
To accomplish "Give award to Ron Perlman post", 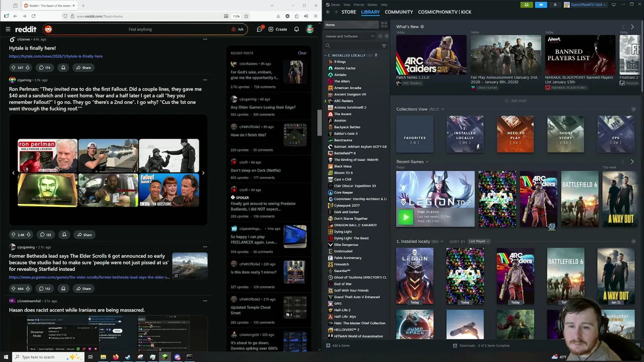I will point(64,235).
